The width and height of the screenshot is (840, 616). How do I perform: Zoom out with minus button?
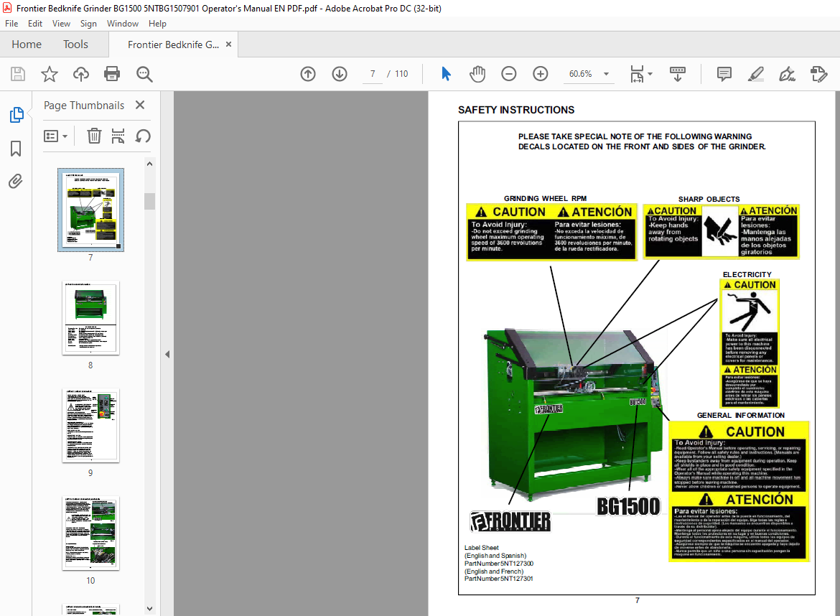tap(508, 74)
